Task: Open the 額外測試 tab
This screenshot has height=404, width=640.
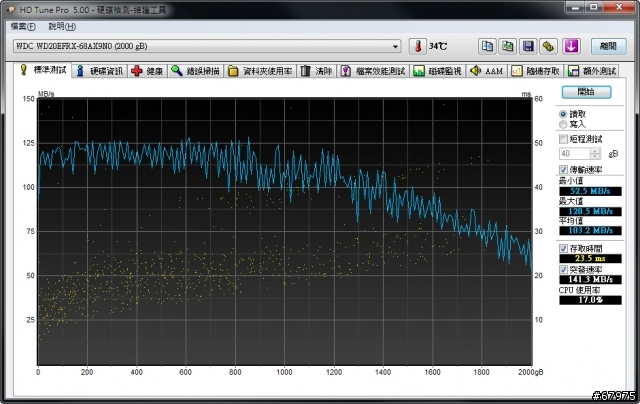Action: (592, 71)
